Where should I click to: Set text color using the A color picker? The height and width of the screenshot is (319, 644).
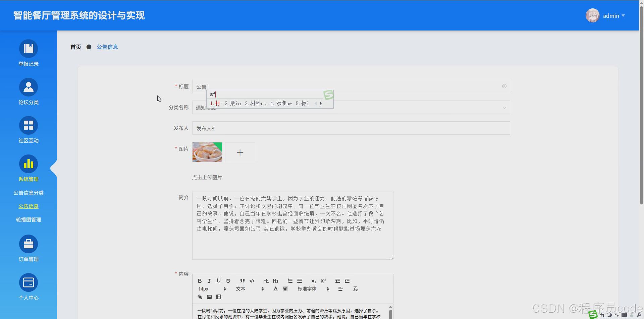(275, 289)
